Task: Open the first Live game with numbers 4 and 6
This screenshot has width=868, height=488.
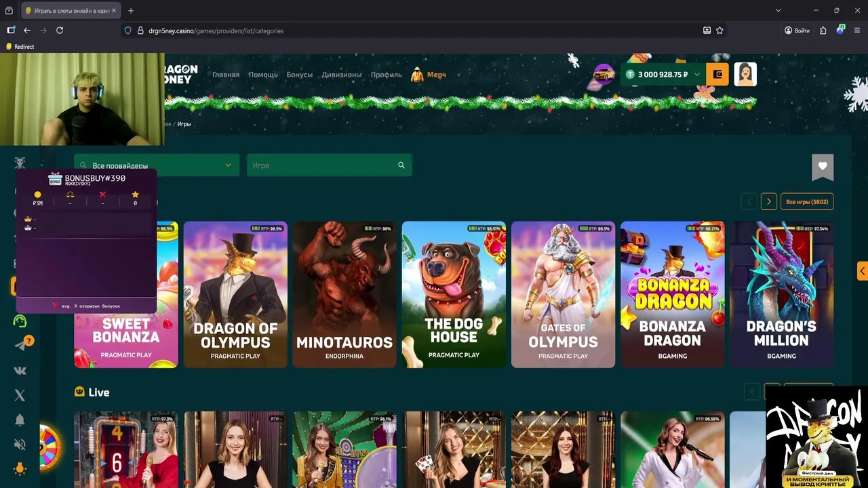Action: pyautogui.click(x=126, y=449)
